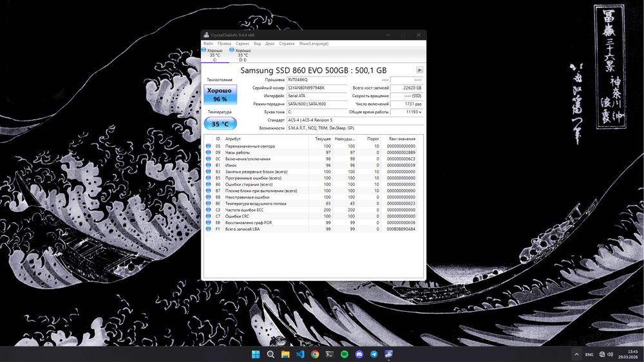Click status icon of attribute EB row
The image size is (644, 362).
(x=208, y=223)
